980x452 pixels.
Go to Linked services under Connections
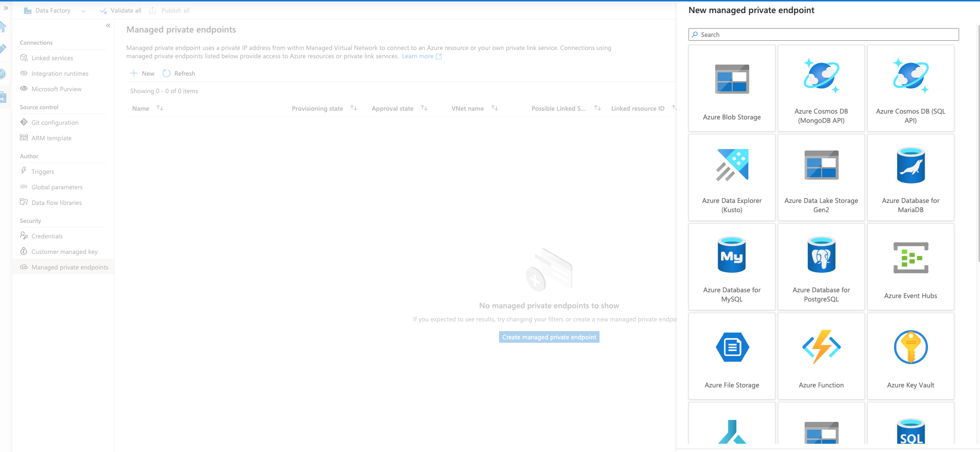pyautogui.click(x=52, y=58)
